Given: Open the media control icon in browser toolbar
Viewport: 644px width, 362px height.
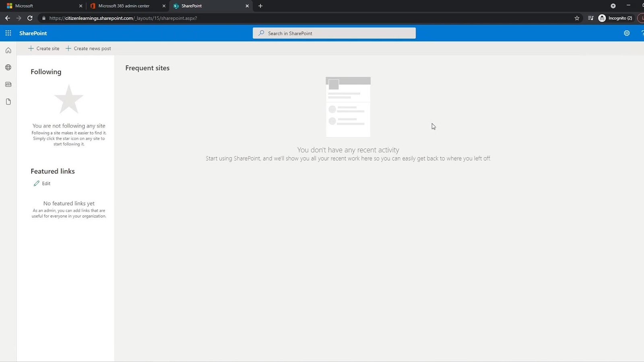Looking at the screenshot, I should coord(590,18).
